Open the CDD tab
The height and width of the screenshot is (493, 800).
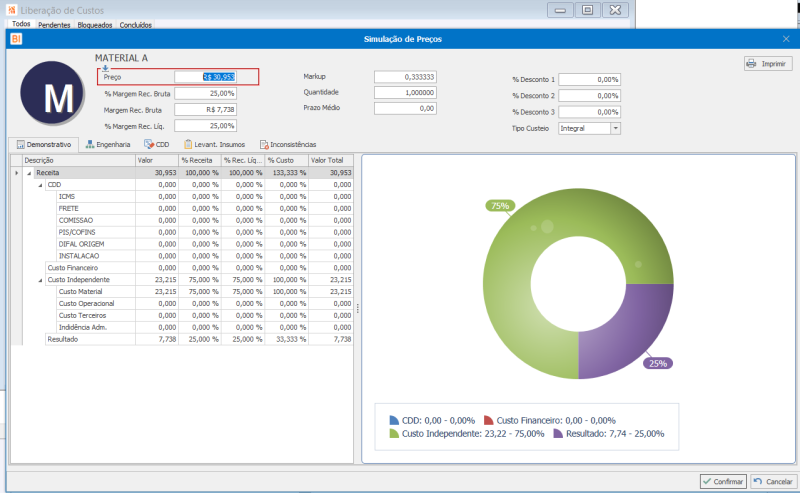tap(157, 144)
